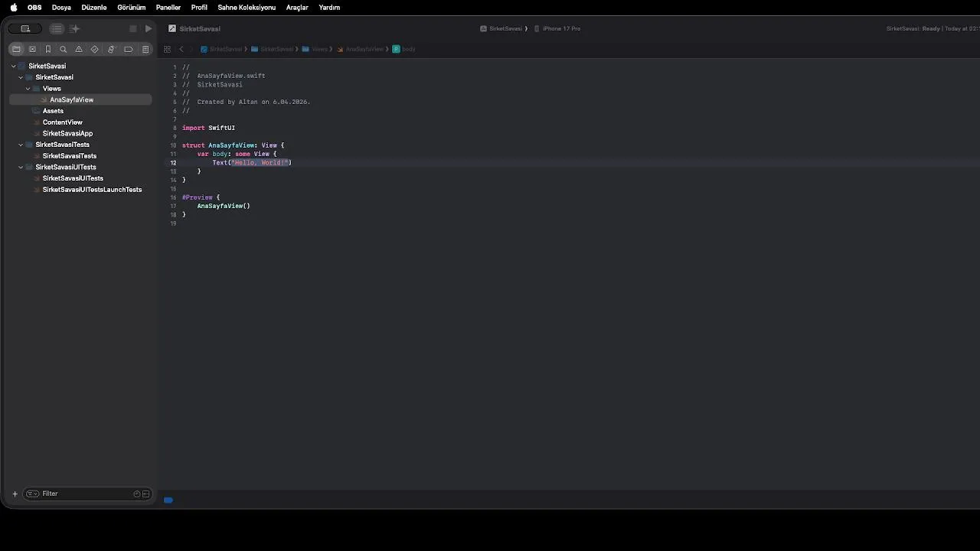Screen dimensions: 980x551
Task: Choose the iPhone 17 Pro run destination
Action: click(x=557, y=28)
